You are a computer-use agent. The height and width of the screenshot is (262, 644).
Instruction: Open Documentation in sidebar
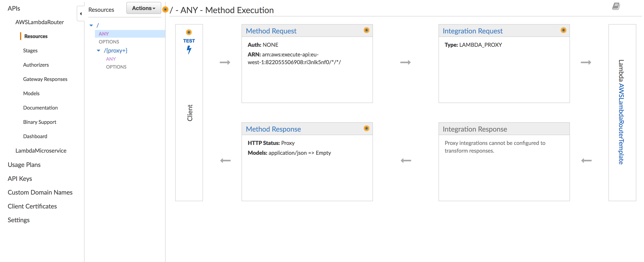point(40,108)
